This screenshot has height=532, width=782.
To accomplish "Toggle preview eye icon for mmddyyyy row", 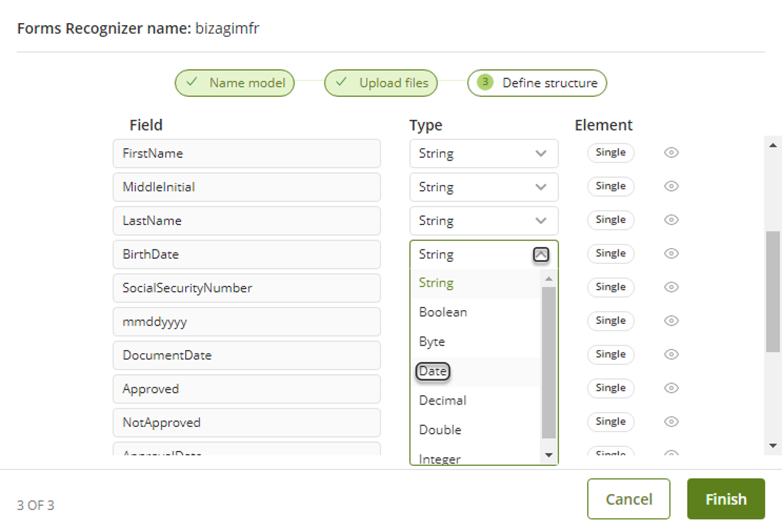I will tap(671, 321).
